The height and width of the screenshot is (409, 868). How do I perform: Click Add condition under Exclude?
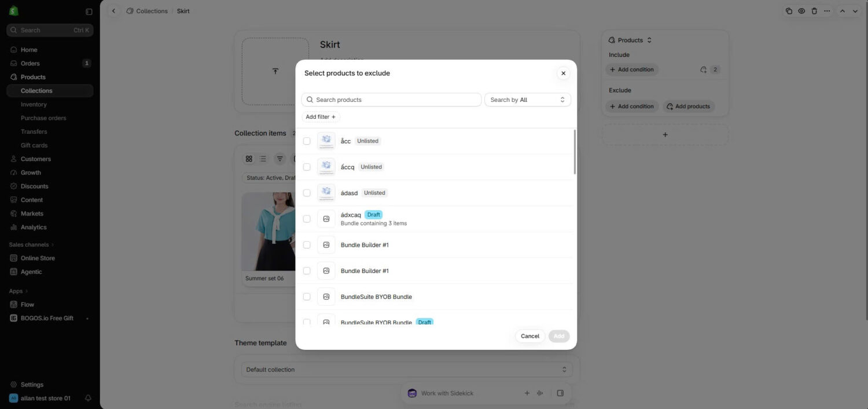pyautogui.click(x=632, y=107)
